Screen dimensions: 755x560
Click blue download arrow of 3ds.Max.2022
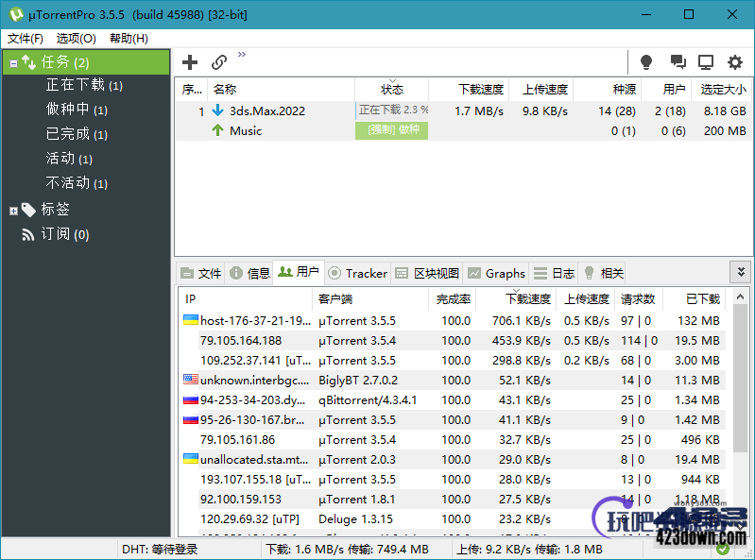(218, 110)
